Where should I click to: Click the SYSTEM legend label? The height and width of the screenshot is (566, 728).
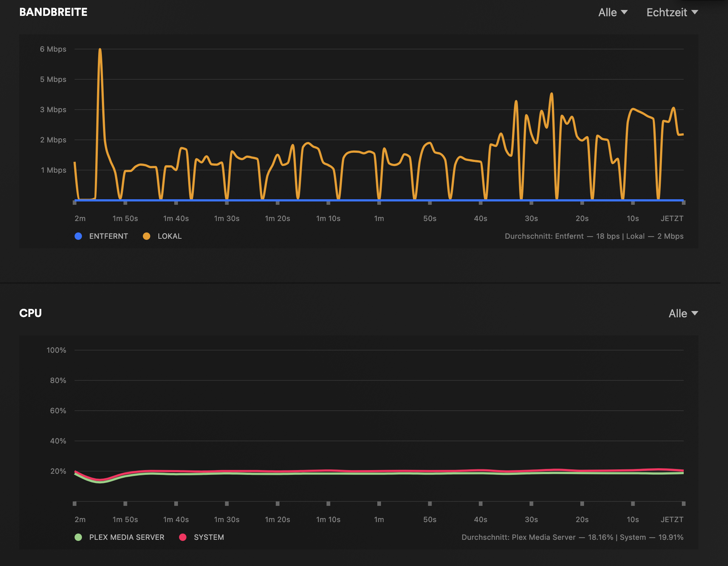tap(209, 537)
